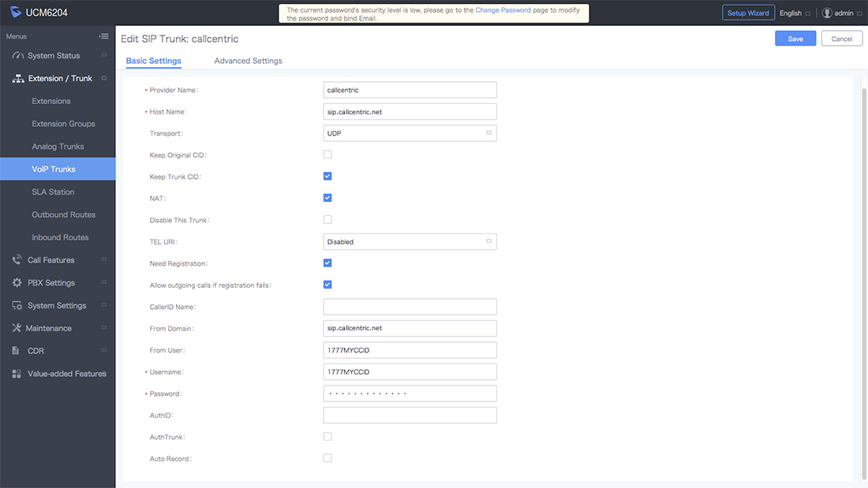Screen dimensions: 868x488
Task: Expand the System Status menu arrow
Action: (x=103, y=55)
